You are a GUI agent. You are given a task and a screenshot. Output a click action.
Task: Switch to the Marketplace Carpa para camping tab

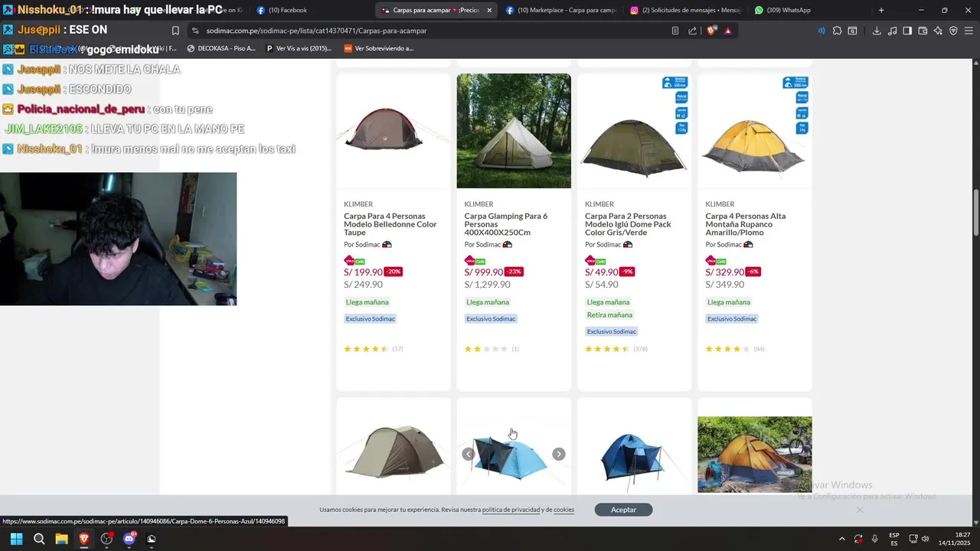[561, 10]
